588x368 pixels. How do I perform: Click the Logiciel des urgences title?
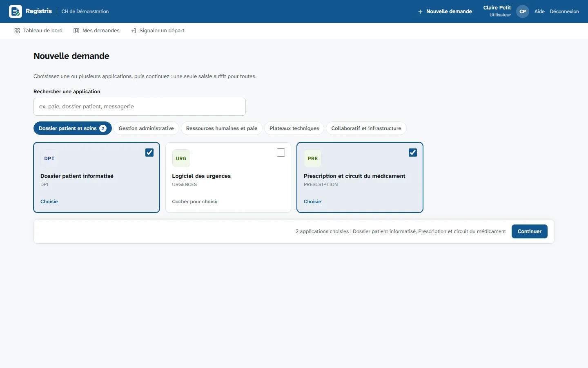point(201,176)
